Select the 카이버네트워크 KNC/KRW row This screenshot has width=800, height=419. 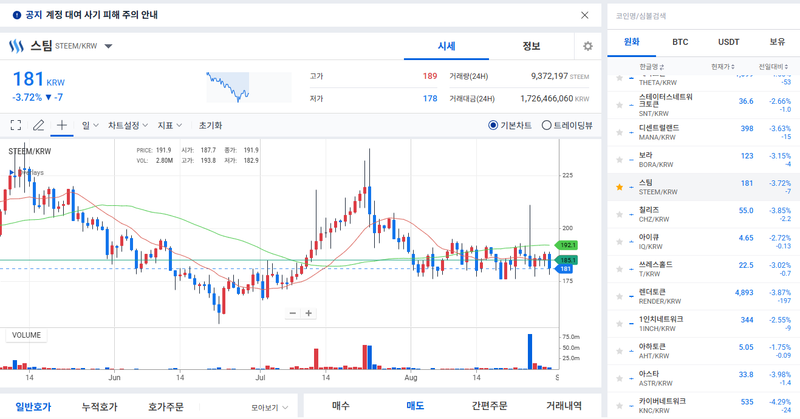tap(704, 405)
